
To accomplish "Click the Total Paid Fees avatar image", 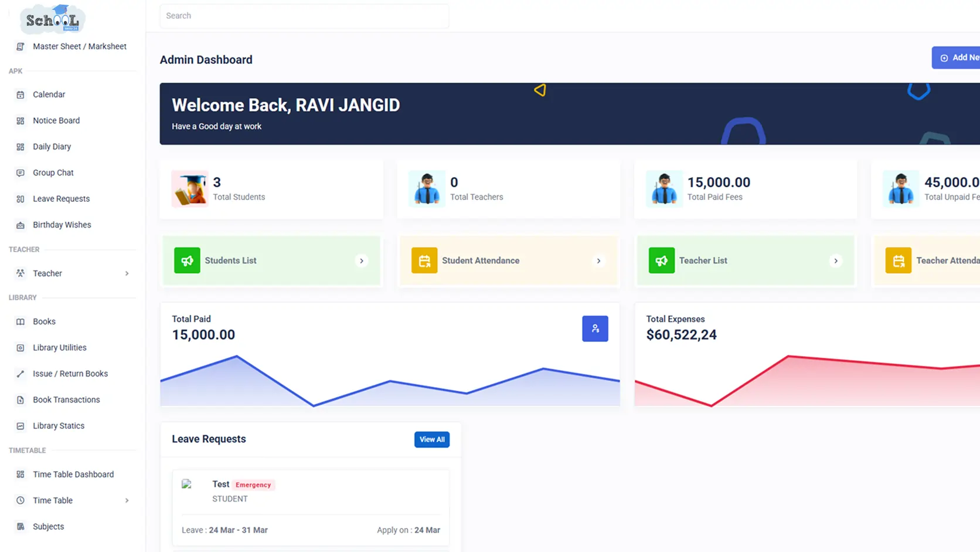I will (664, 189).
